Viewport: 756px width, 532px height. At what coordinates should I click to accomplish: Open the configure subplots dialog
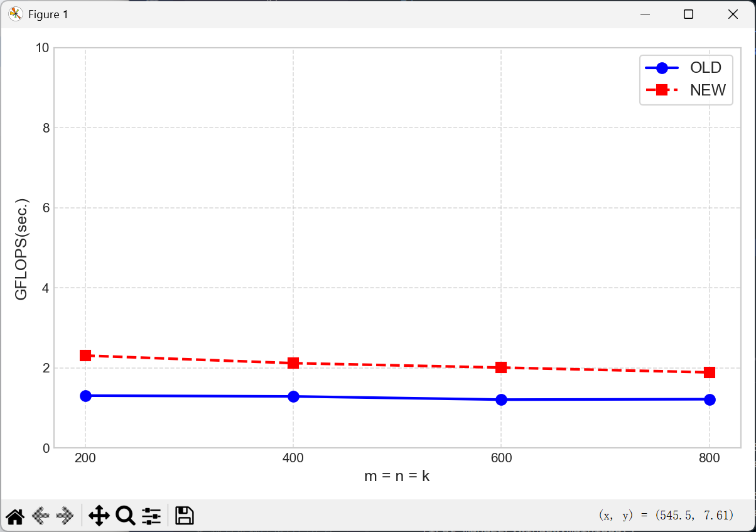pyautogui.click(x=151, y=516)
